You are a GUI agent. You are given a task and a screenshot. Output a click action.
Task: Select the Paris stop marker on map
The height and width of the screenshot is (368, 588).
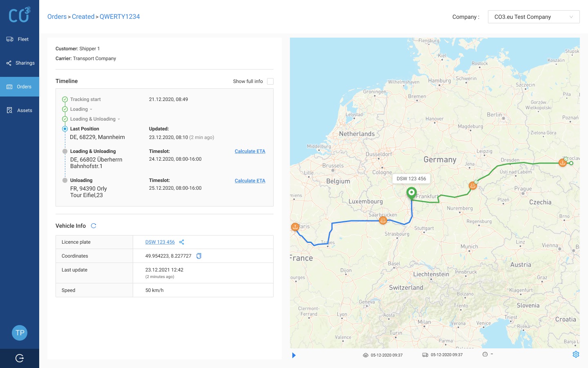(x=295, y=227)
